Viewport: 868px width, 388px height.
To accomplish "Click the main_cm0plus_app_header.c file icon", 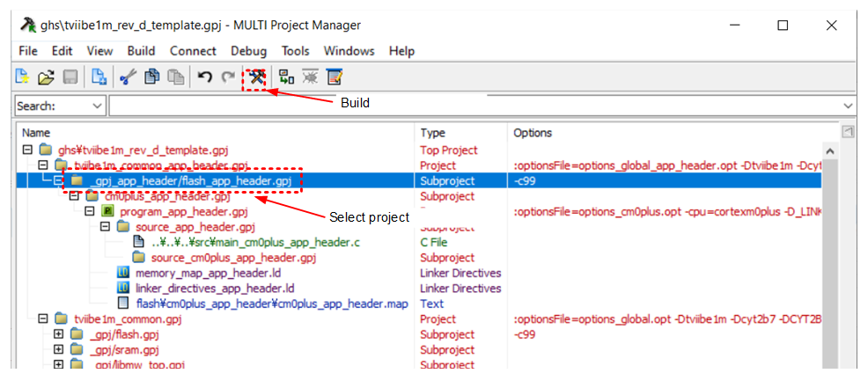I will tap(139, 243).
